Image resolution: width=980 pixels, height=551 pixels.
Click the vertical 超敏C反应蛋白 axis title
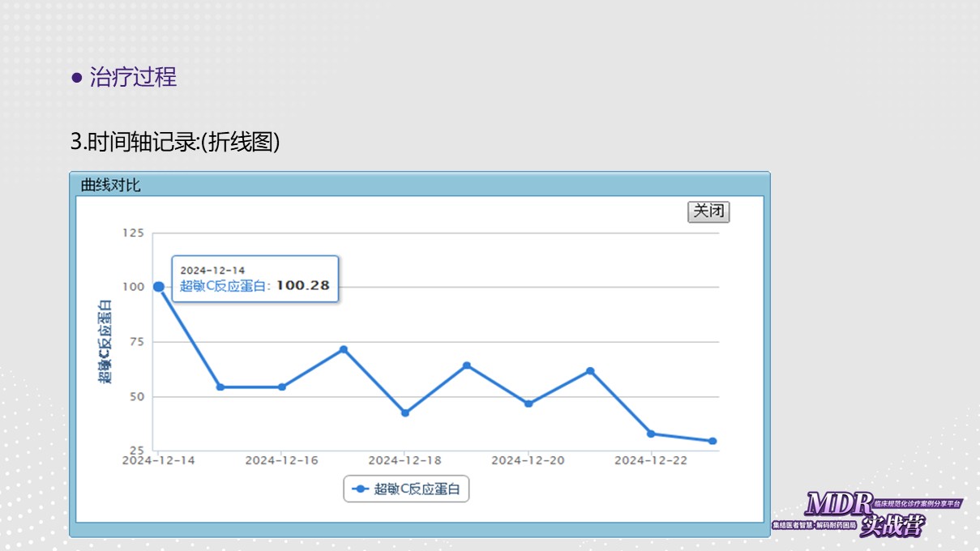pyautogui.click(x=104, y=340)
